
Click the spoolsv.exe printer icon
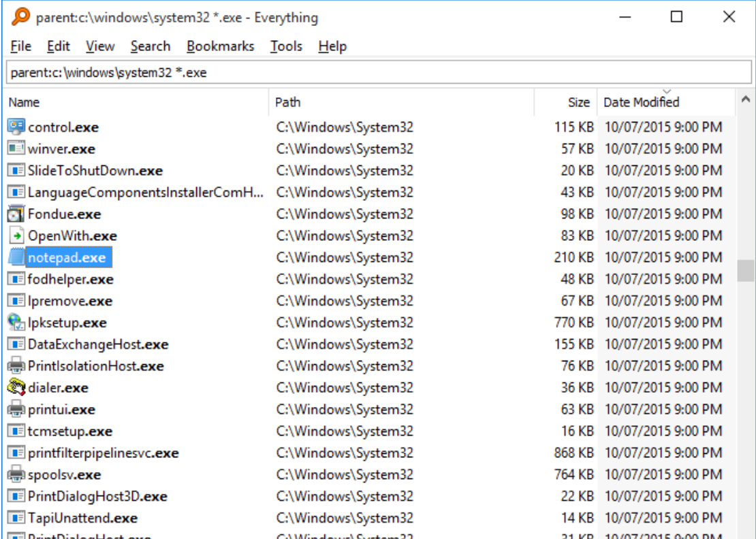click(x=15, y=473)
